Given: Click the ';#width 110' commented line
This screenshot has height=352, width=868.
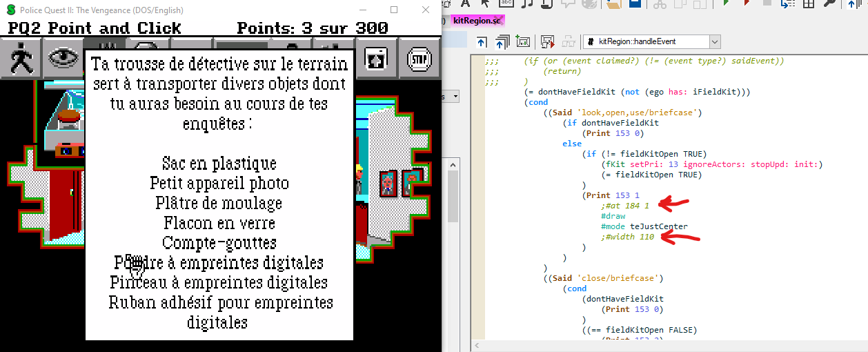Looking at the screenshot, I should 628,237.
